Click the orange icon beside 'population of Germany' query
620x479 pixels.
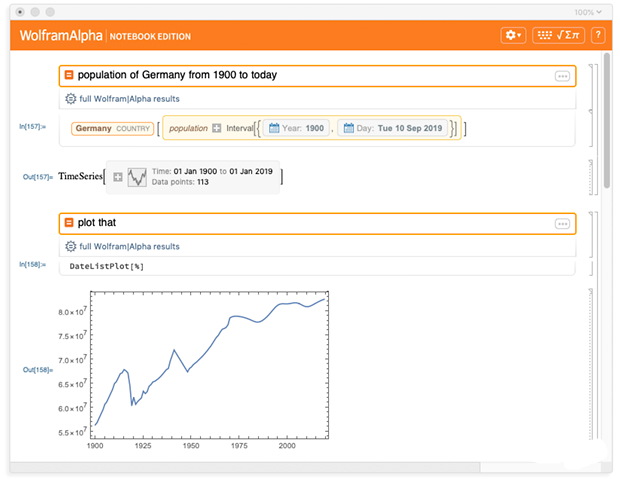coord(69,75)
